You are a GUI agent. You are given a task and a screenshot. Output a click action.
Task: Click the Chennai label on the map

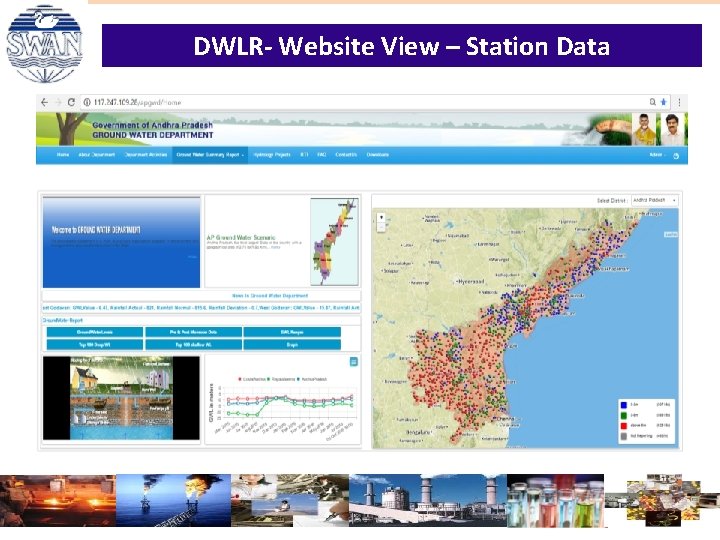coord(505,418)
